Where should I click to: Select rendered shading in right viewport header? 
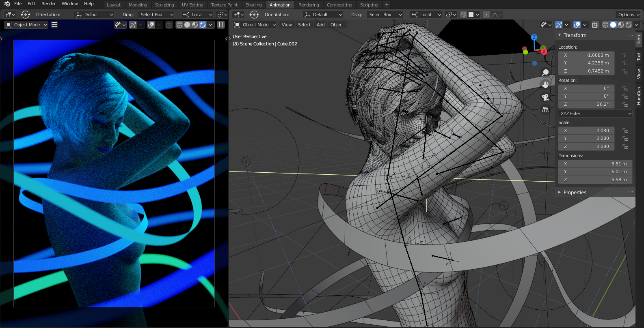point(629,25)
